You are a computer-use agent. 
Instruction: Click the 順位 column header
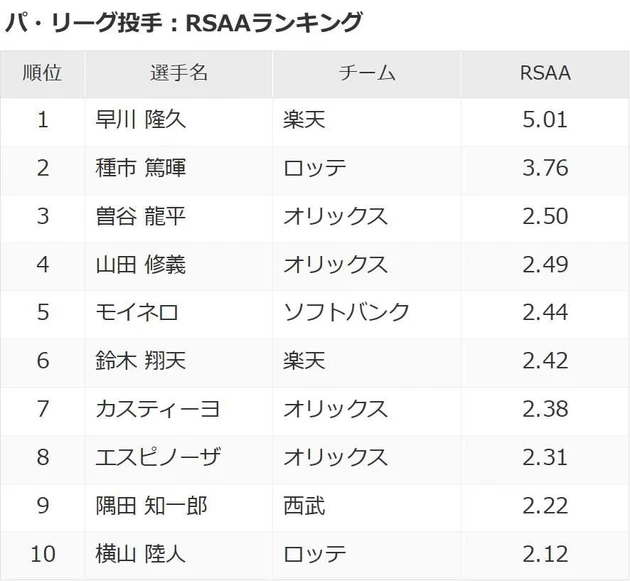42,73
